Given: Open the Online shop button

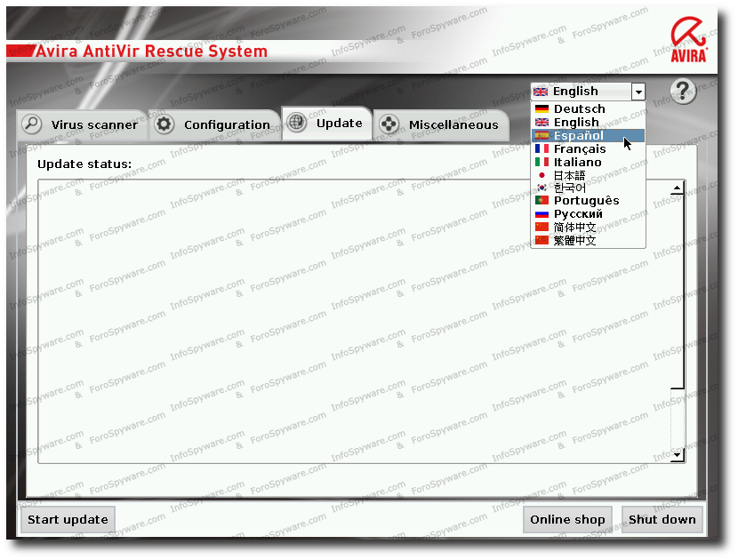Looking at the screenshot, I should (567, 519).
